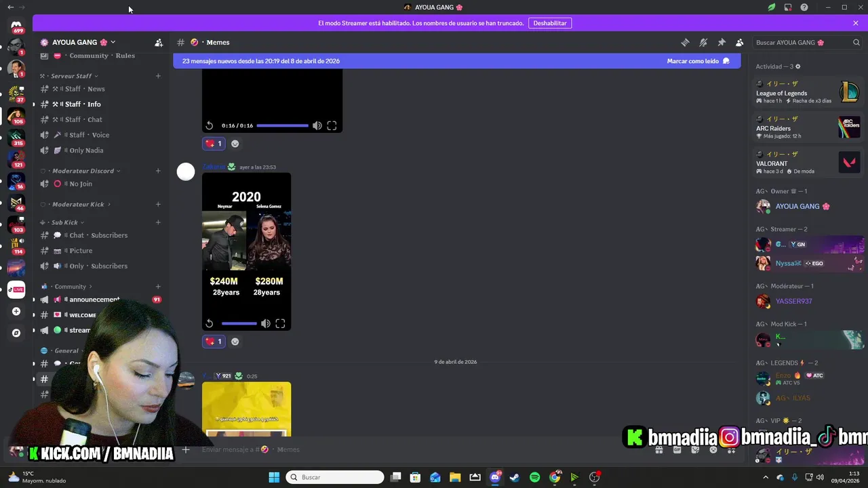Open the announcement channel

tap(102, 300)
